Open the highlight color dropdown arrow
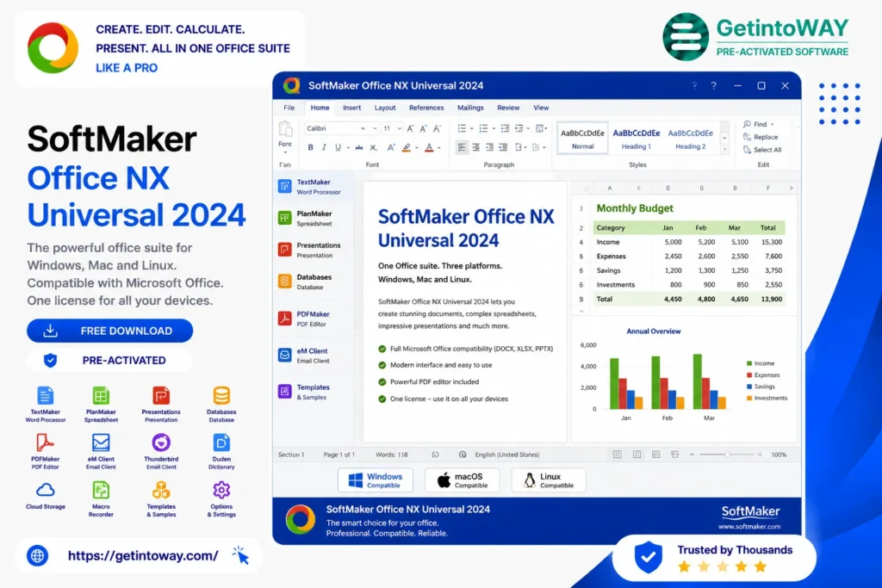 pyautogui.click(x=416, y=148)
